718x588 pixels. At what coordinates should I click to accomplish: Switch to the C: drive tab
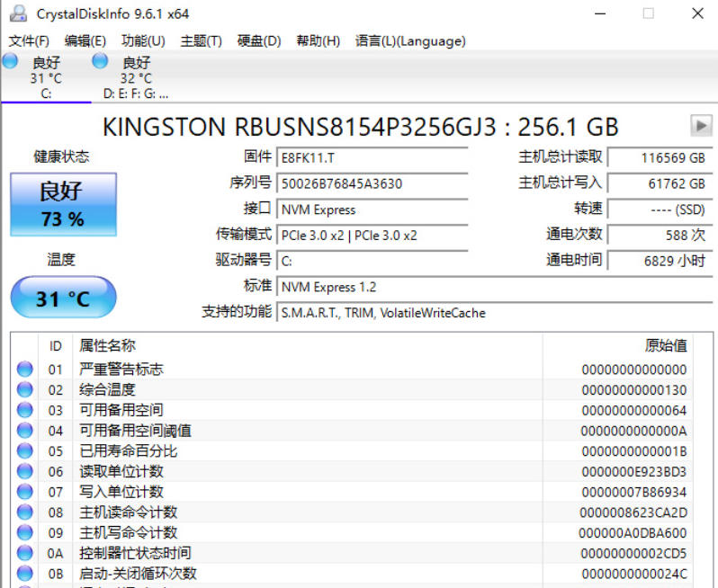tap(46, 78)
